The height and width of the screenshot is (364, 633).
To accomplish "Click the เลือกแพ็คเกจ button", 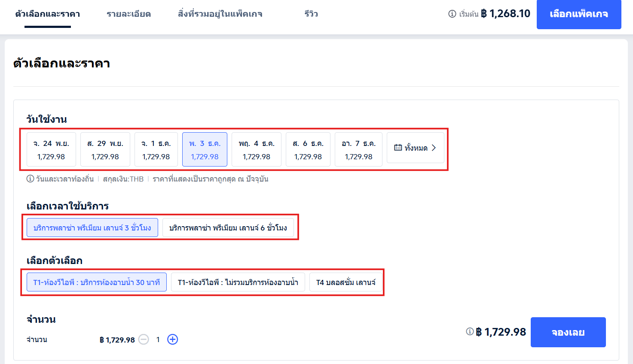I will click(x=578, y=14).
